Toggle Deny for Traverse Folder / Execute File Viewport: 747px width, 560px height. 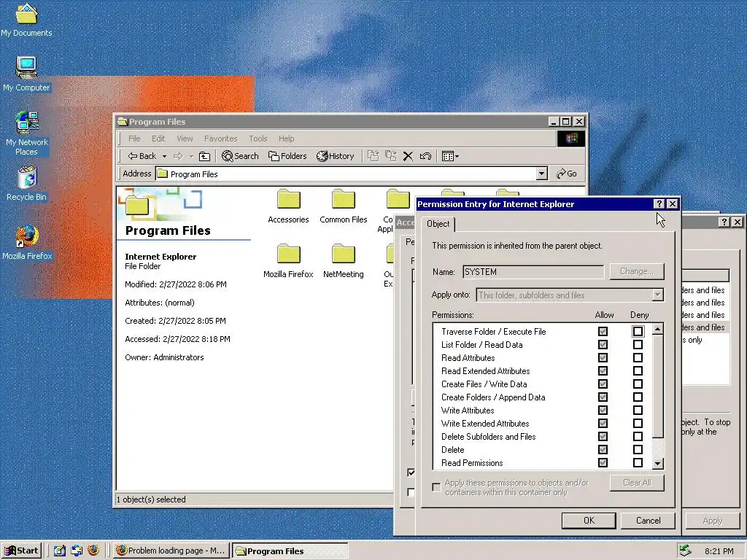click(638, 332)
